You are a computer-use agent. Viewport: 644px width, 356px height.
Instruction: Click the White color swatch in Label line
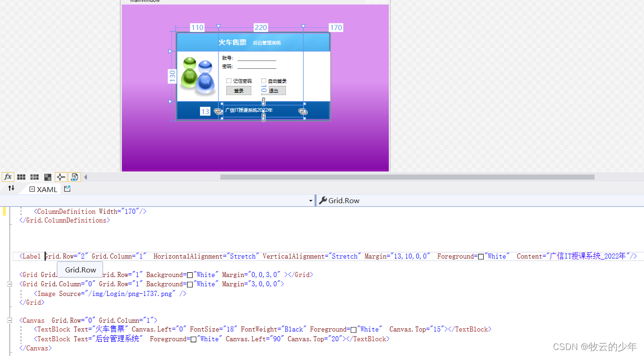[x=481, y=257]
